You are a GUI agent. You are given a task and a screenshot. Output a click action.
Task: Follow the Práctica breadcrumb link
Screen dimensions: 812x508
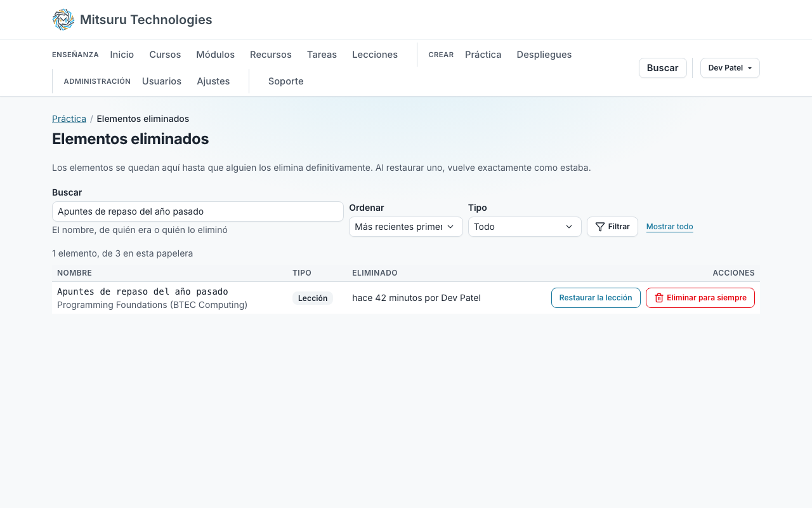pyautogui.click(x=69, y=119)
